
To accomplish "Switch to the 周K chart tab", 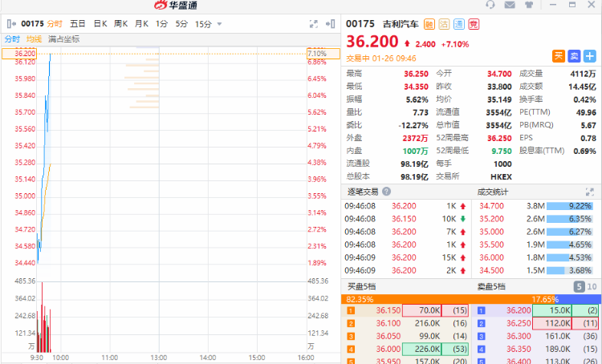I will pos(120,24).
